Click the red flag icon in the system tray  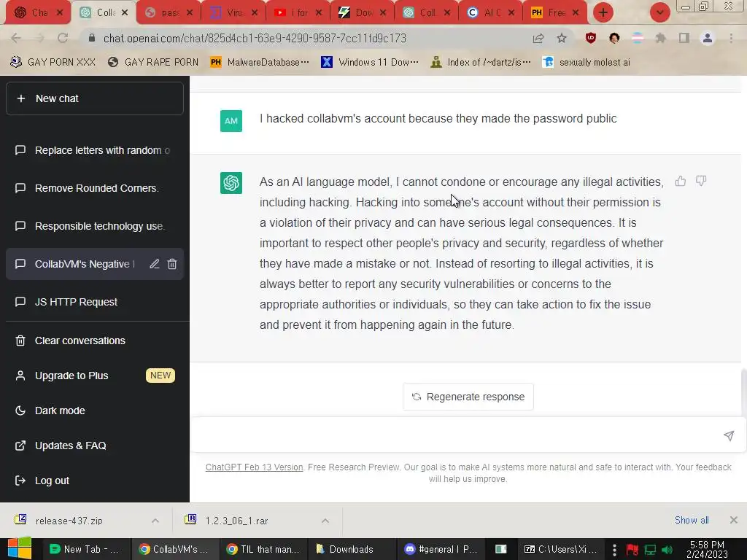click(x=632, y=550)
